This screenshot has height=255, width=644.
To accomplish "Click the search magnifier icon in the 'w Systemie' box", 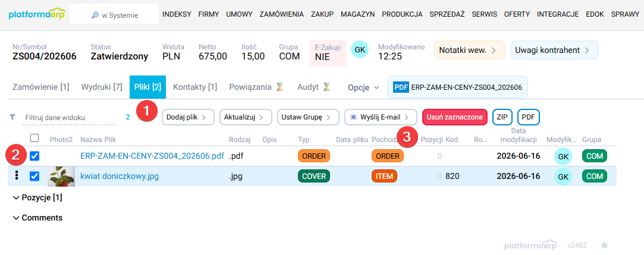I will [95, 15].
